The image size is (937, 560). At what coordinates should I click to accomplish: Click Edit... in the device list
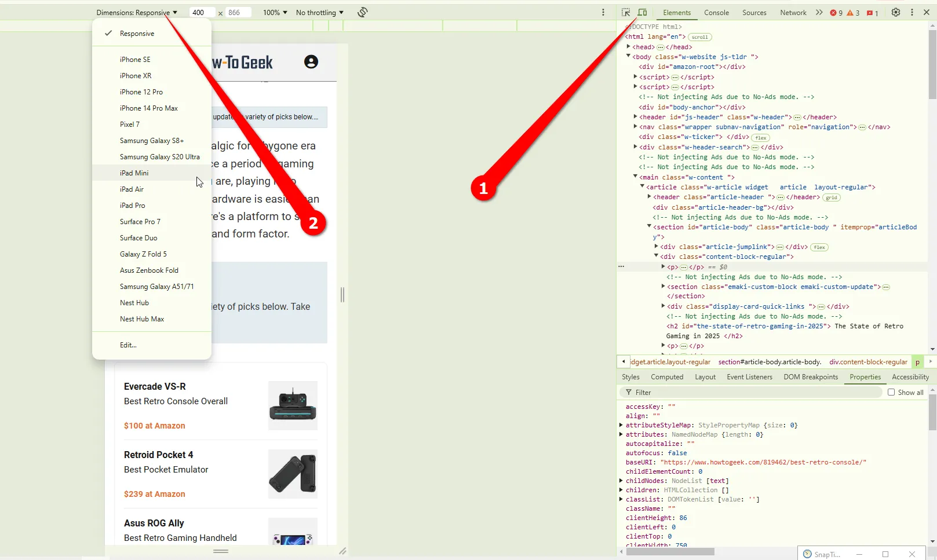pos(128,345)
